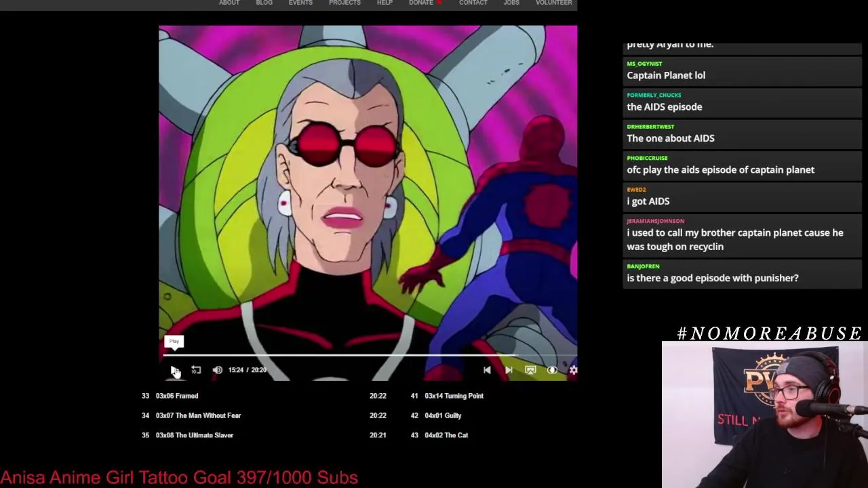This screenshot has height=488, width=868.
Task: Open the ABOUT menu item
Action: [x=229, y=3]
